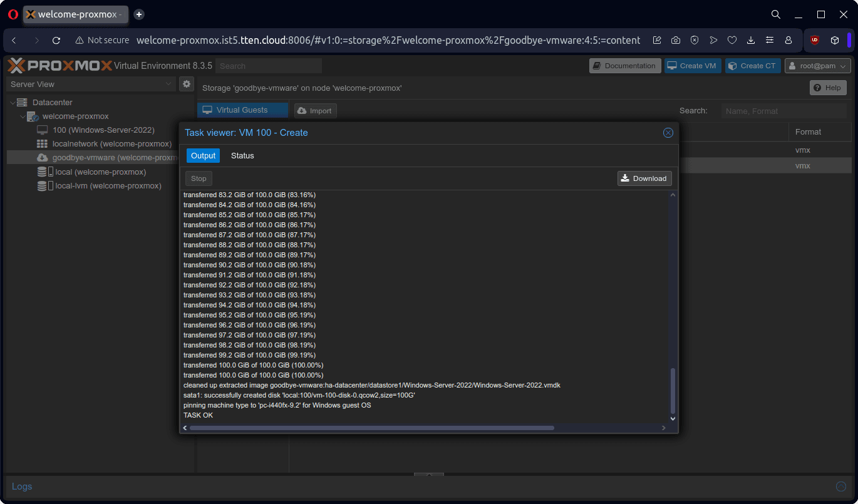Switch to the Status tab
The image size is (858, 504).
coord(242,155)
